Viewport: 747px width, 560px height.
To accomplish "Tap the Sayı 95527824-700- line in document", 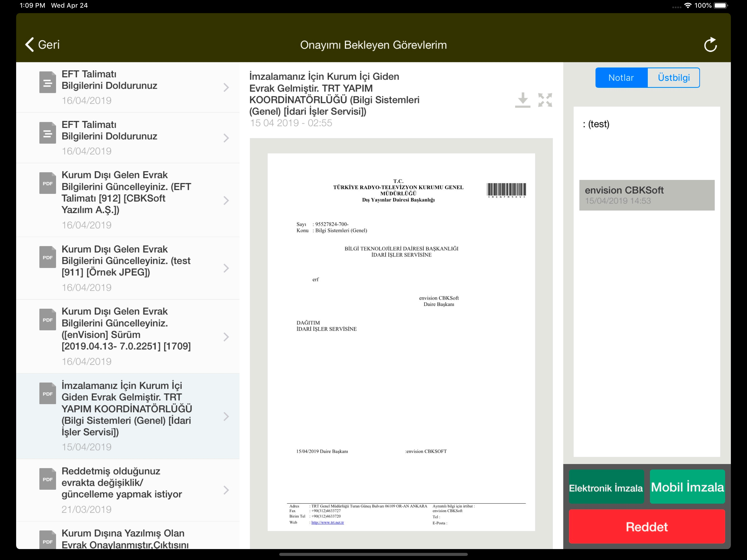I will [x=323, y=224].
